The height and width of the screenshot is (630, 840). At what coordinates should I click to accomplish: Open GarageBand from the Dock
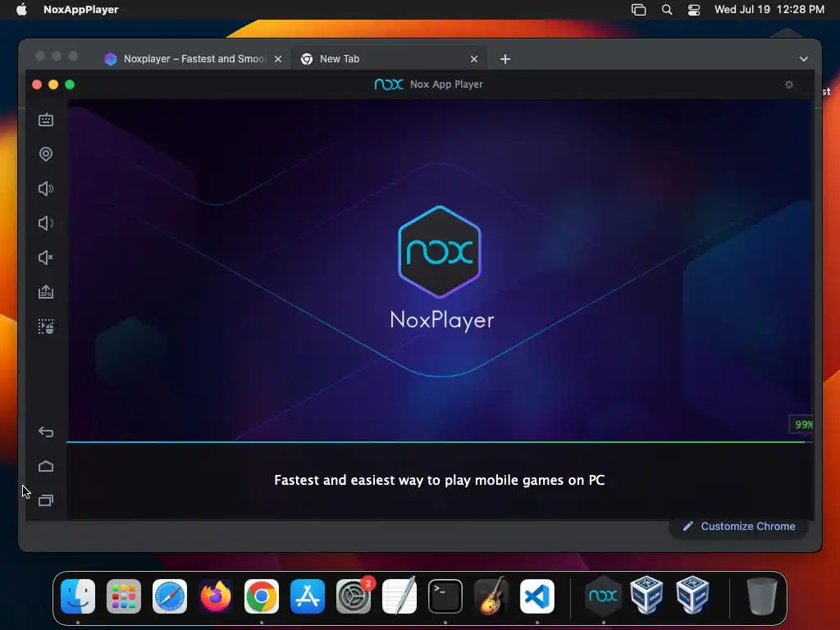coord(491,596)
